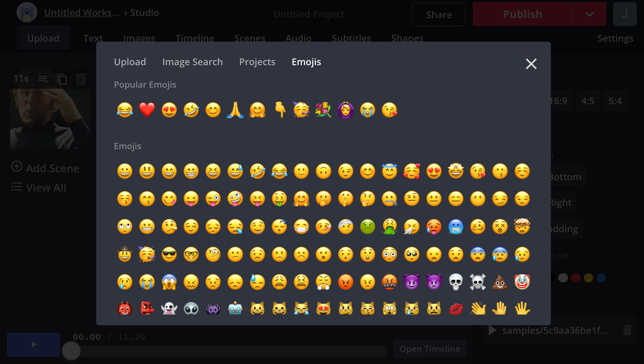Click the play button in timeline

(33, 345)
